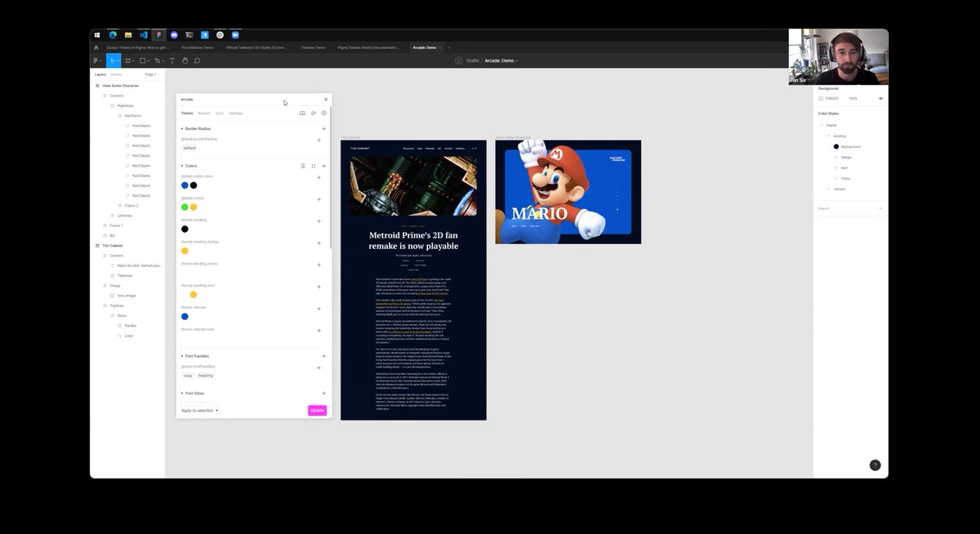Screen dimensions: 980x534
Task: Add token to theme.landing.badge group
Action: click(318, 243)
